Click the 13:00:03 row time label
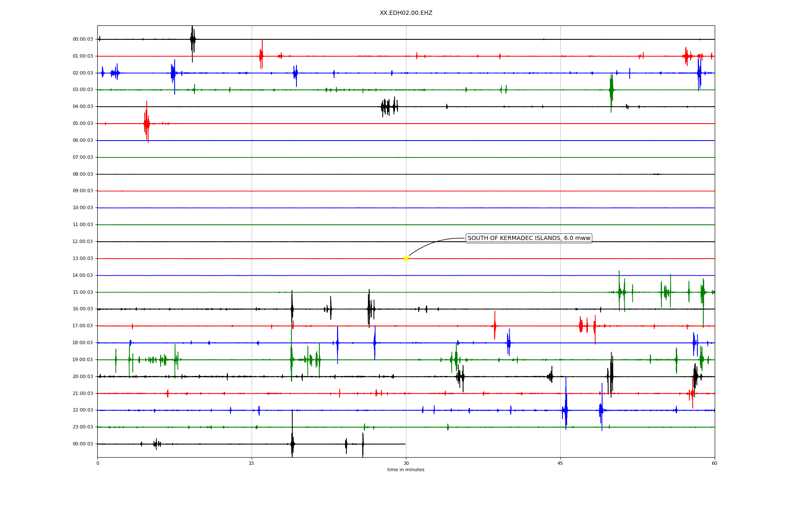The height and width of the screenshot is (508, 812). point(83,258)
